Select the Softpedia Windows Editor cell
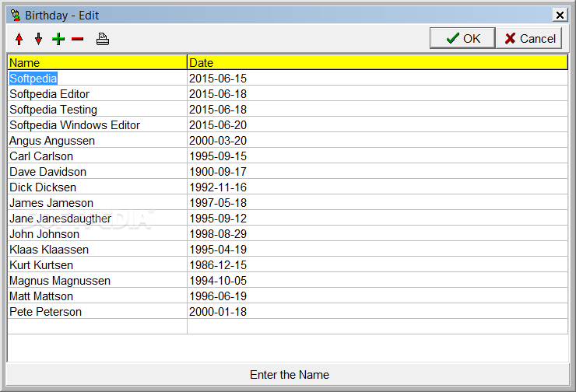Image resolution: width=576 pixels, height=392 pixels. click(97, 124)
